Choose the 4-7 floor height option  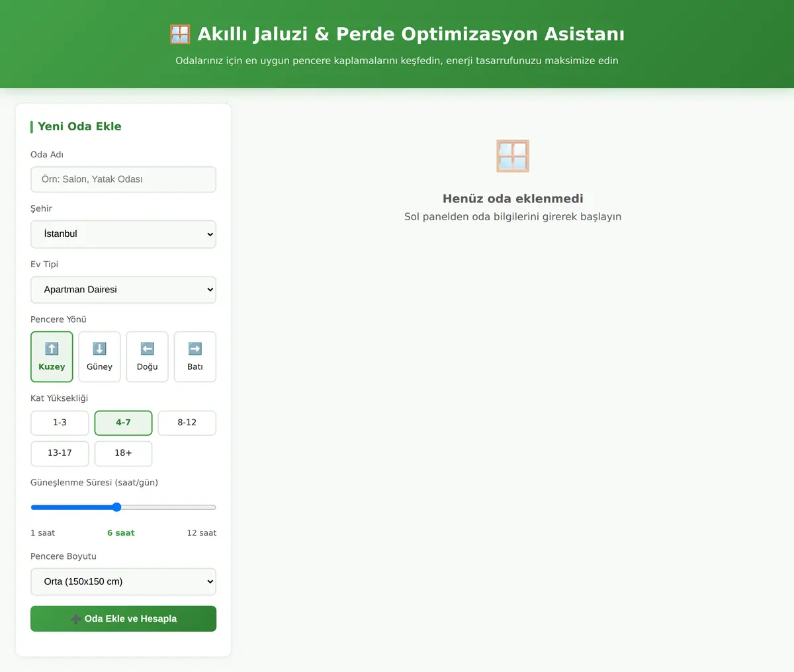pyautogui.click(x=123, y=423)
